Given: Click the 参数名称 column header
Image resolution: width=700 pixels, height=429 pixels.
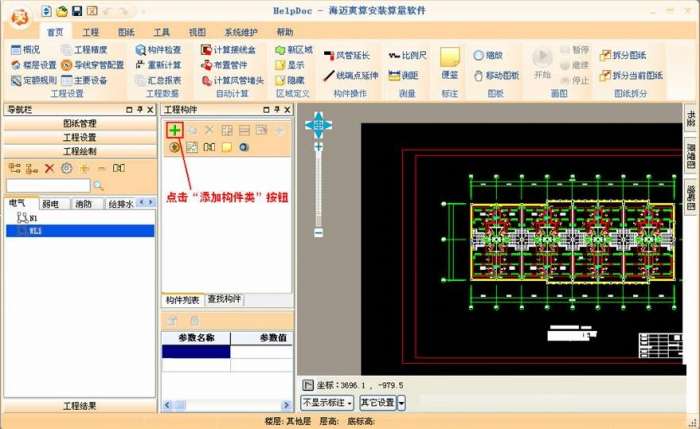Looking at the screenshot, I should tap(196, 338).
